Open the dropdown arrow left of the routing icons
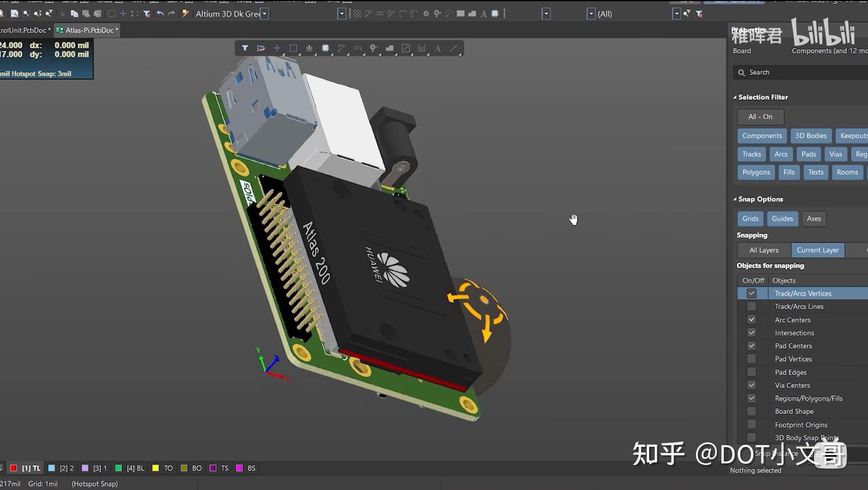Viewport: 868px width, 490px height. (x=342, y=14)
